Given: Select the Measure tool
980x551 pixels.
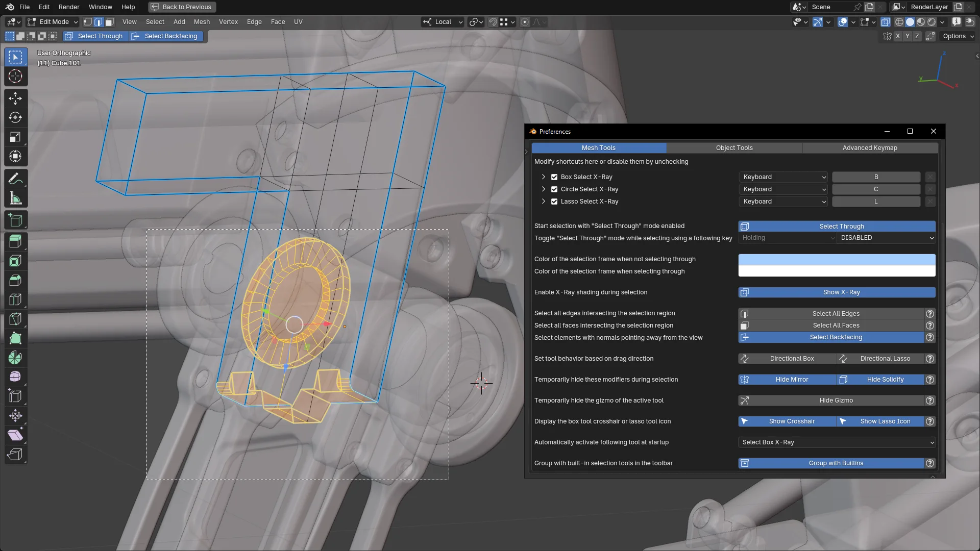Looking at the screenshot, I should pos(15,198).
